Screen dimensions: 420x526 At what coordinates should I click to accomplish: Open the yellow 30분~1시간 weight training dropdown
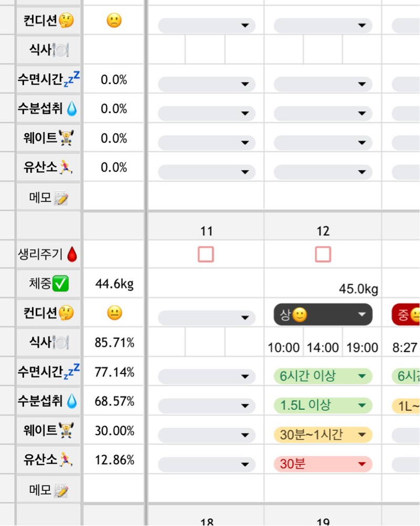323,434
